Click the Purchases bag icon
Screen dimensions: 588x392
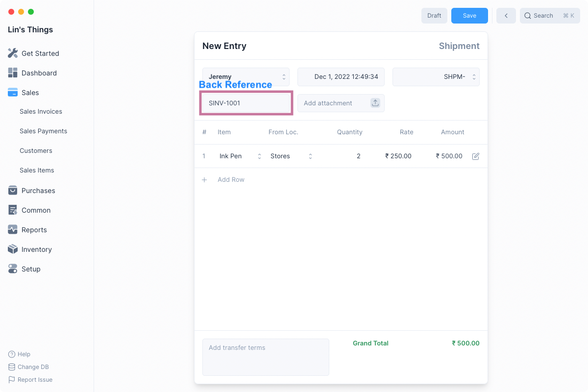point(13,190)
